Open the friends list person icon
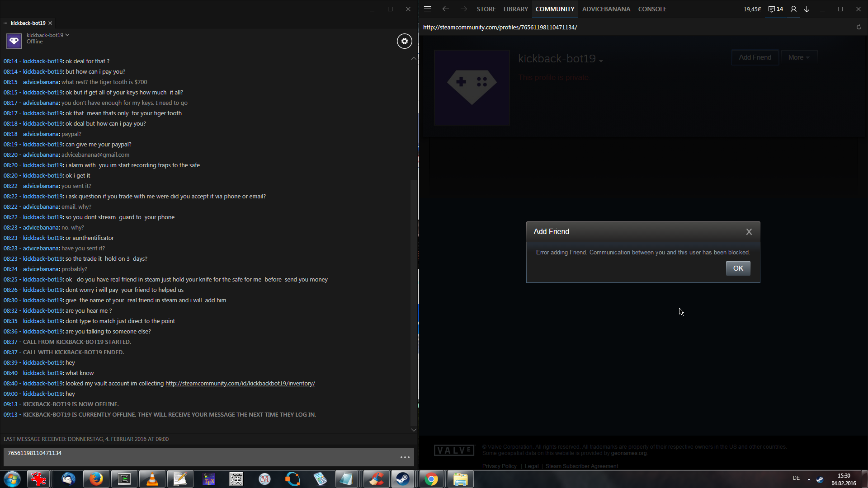Image resolution: width=868 pixels, height=488 pixels. pyautogui.click(x=793, y=9)
